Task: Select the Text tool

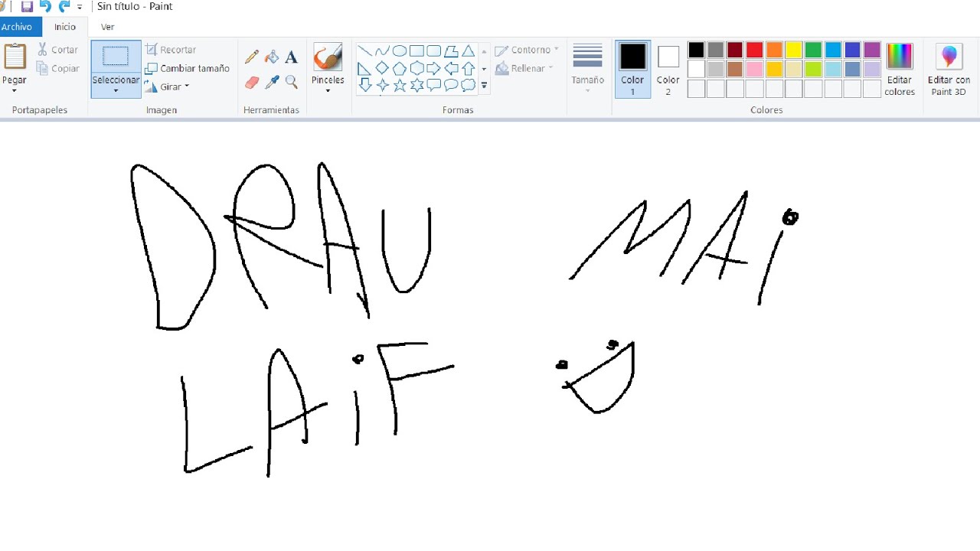Action: 291,57
